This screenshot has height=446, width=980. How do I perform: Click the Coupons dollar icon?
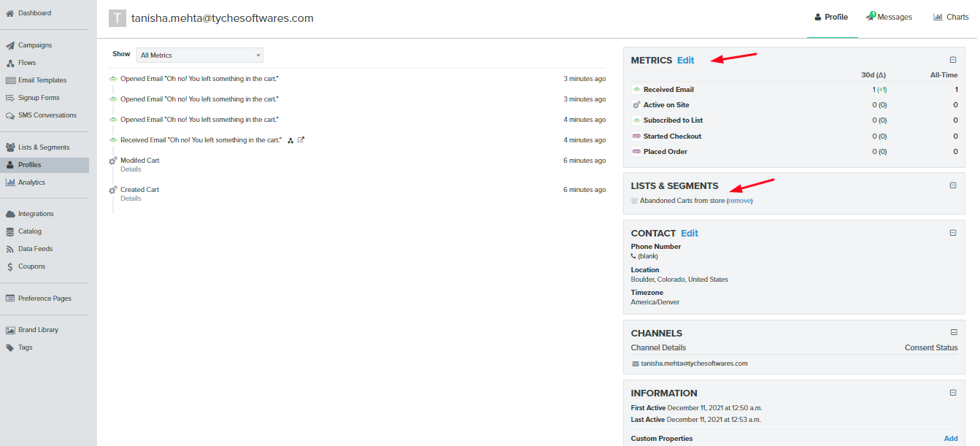[x=10, y=266]
